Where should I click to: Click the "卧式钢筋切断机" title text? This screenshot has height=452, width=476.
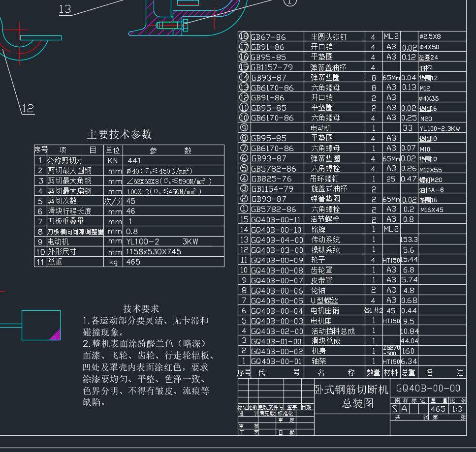[x=351, y=390]
